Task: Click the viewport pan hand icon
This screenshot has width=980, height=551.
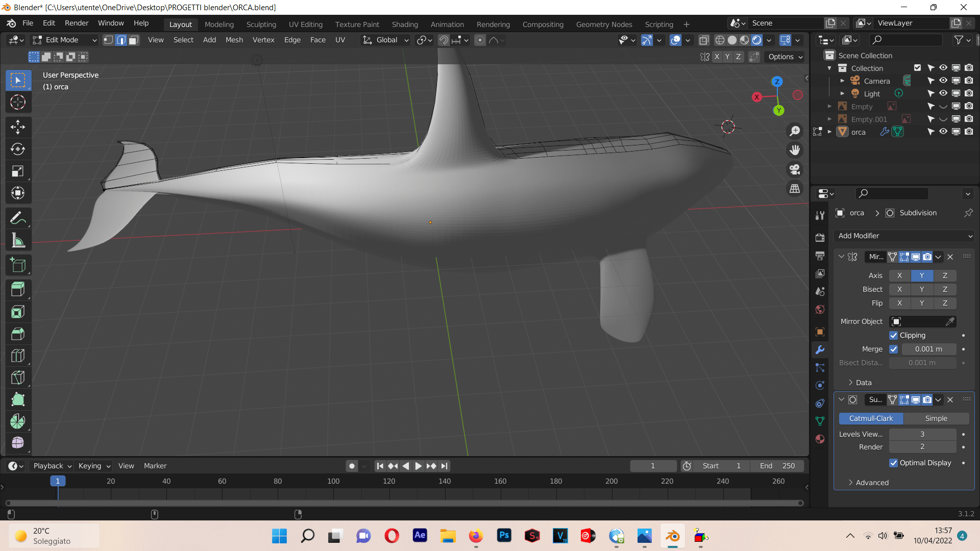Action: tap(795, 150)
